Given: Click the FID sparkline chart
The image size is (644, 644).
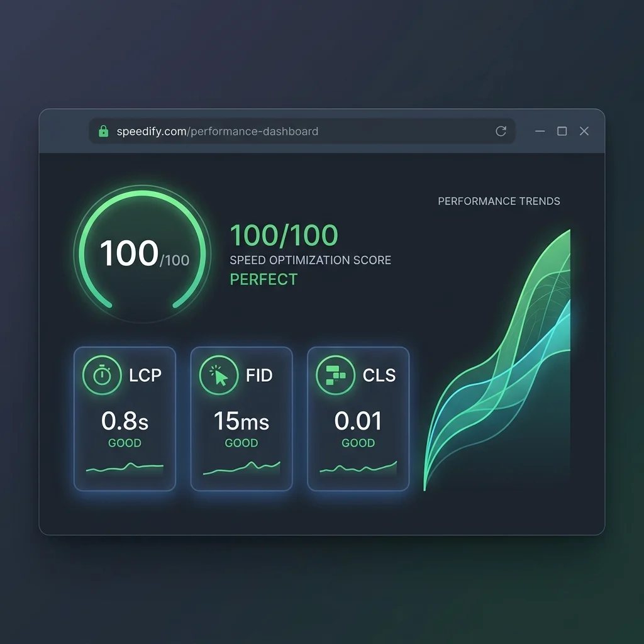Looking at the screenshot, I should pos(241,468).
